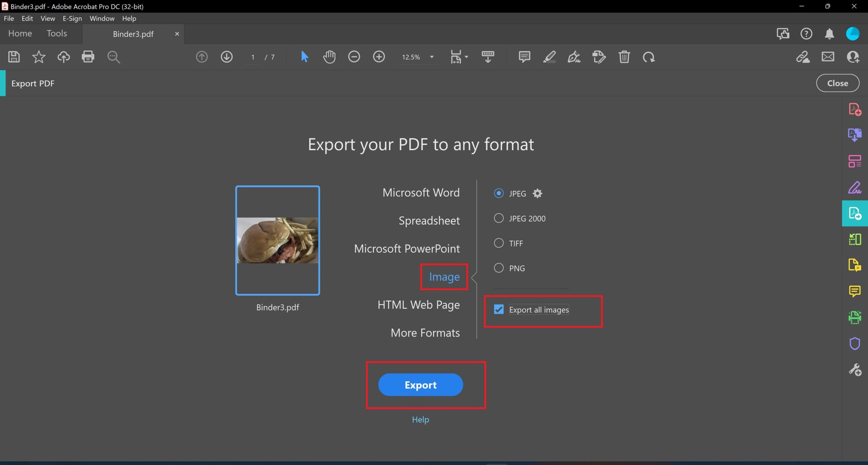Delete page with trash icon

point(624,57)
